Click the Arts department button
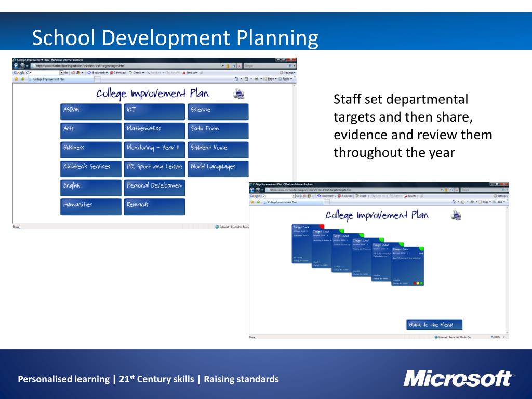Screen dimensions: 532x399 (x=90, y=130)
